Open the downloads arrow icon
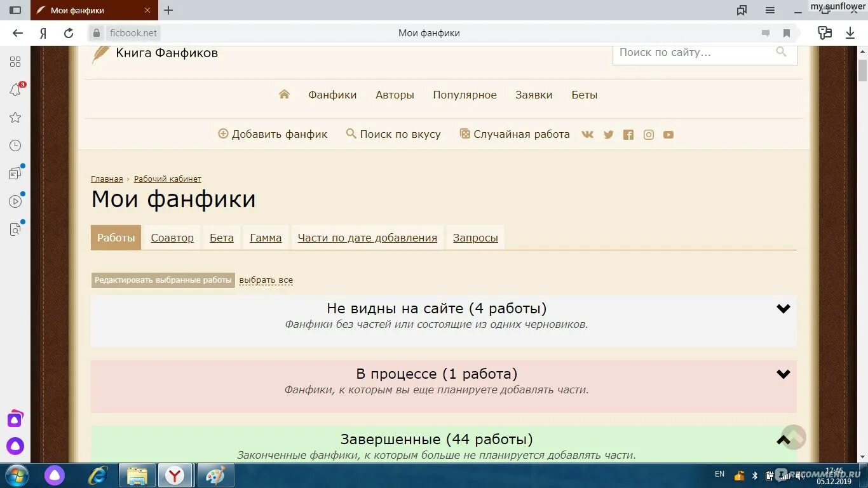 tap(850, 33)
